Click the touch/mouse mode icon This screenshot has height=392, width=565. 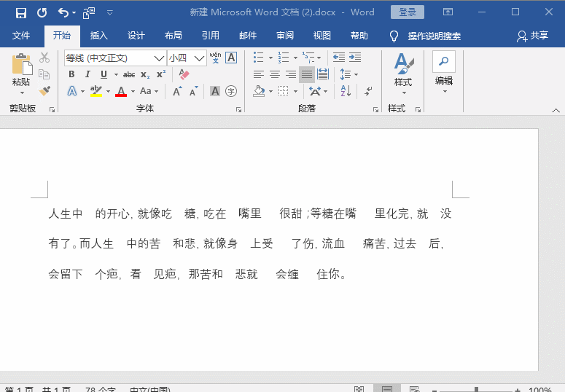pyautogui.click(x=89, y=13)
